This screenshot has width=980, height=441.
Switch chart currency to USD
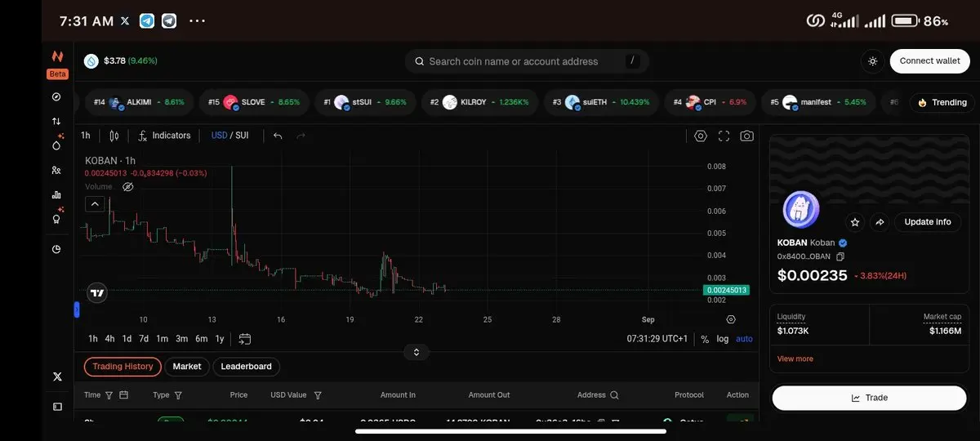click(219, 136)
